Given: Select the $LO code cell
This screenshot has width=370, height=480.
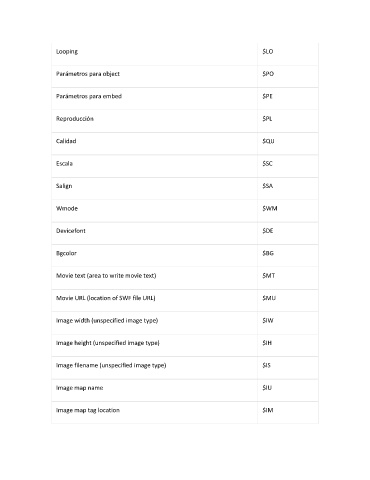Looking at the screenshot, I should tap(267, 51).
